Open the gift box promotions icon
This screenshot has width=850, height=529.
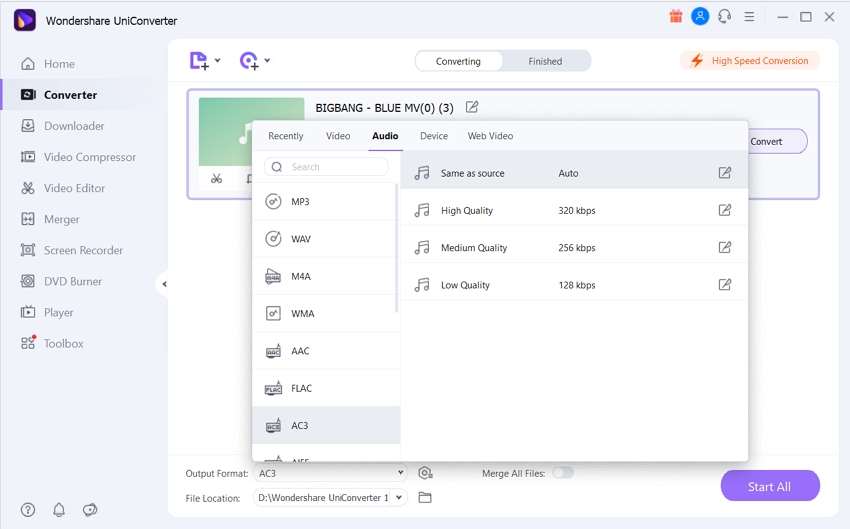675,17
